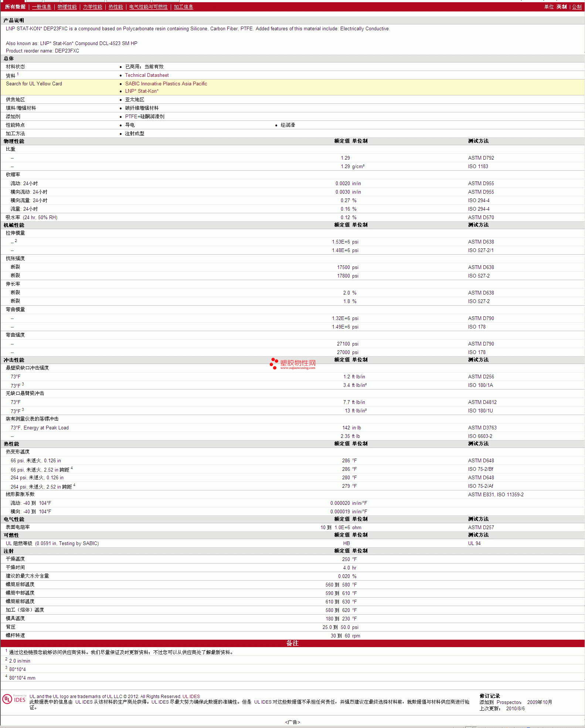Click the 碳纤维增强材料 filler value
The width and height of the screenshot is (585, 728).
coord(142,108)
